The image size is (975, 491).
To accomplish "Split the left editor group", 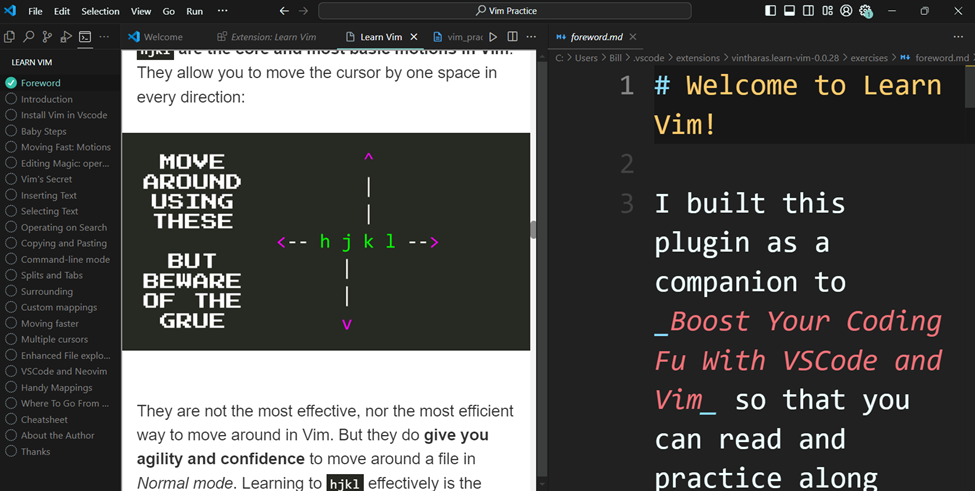I will tap(512, 37).
